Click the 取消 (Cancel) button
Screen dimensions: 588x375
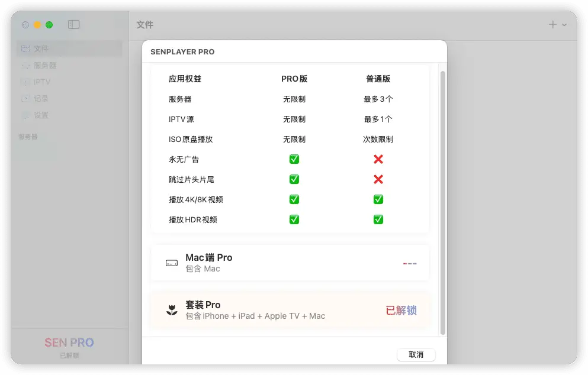[416, 354]
